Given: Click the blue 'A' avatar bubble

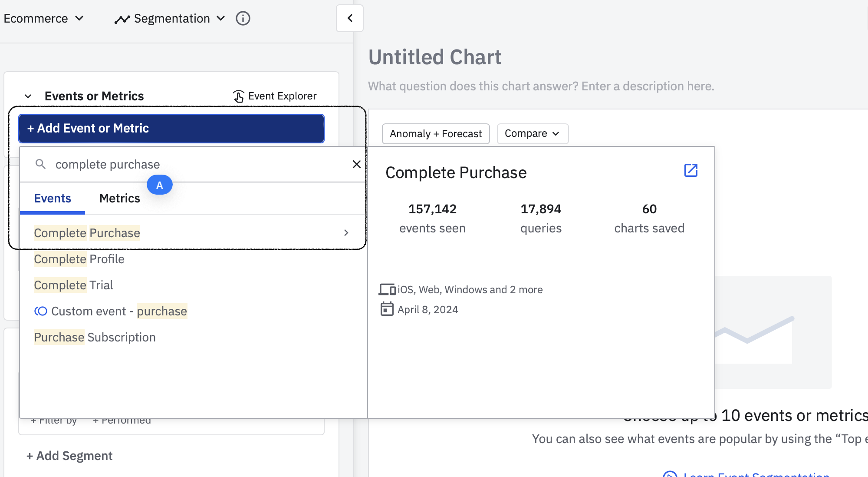Looking at the screenshot, I should coord(160,185).
